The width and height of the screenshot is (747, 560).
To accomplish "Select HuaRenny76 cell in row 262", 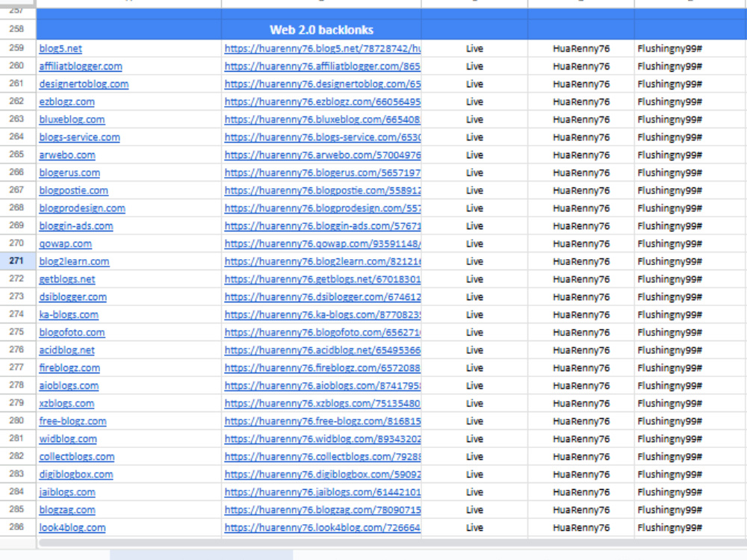I will [x=581, y=102].
